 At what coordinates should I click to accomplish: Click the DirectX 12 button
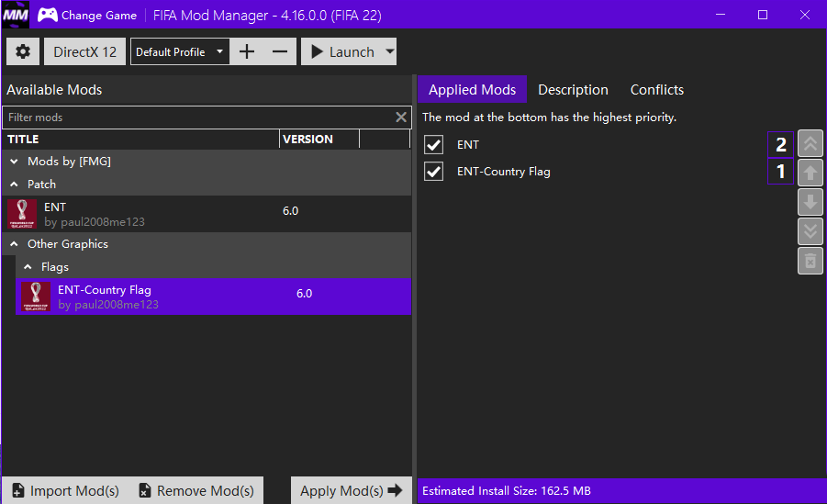pyautogui.click(x=85, y=51)
